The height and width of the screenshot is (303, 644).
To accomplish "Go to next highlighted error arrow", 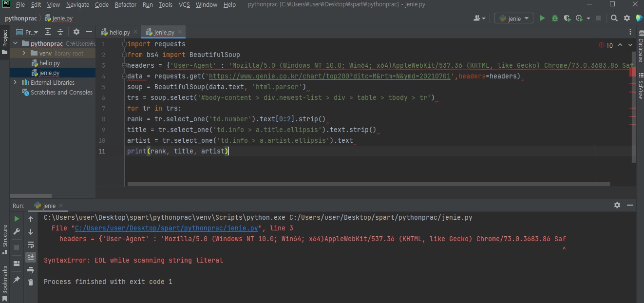I will 630,45.
